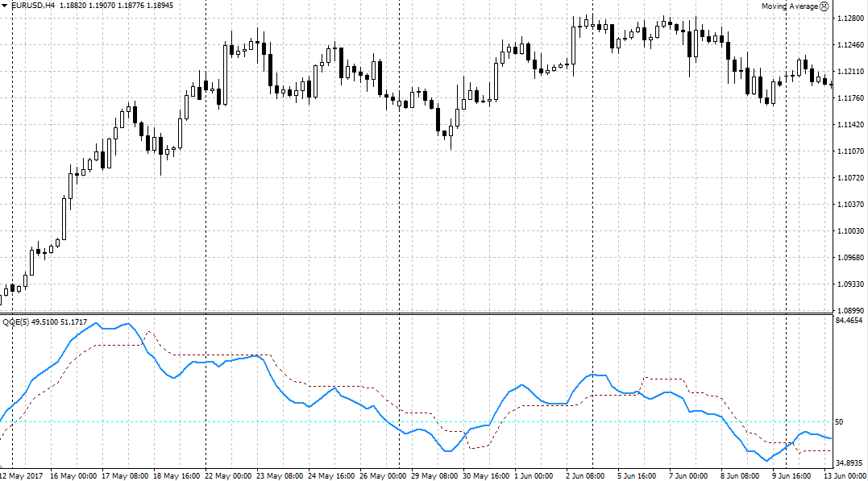
Task: Click the smiley face expert advisor icon
Action: (x=824, y=6)
